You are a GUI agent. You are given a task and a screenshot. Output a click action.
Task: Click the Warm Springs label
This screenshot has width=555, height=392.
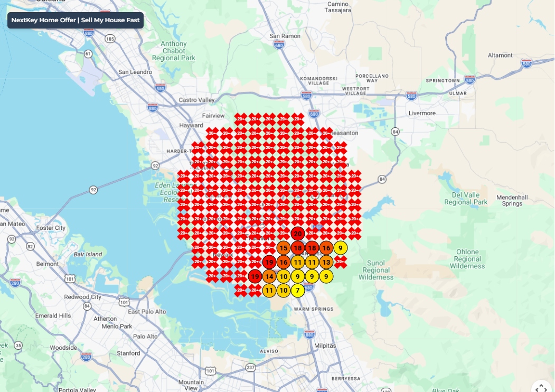coord(314,309)
